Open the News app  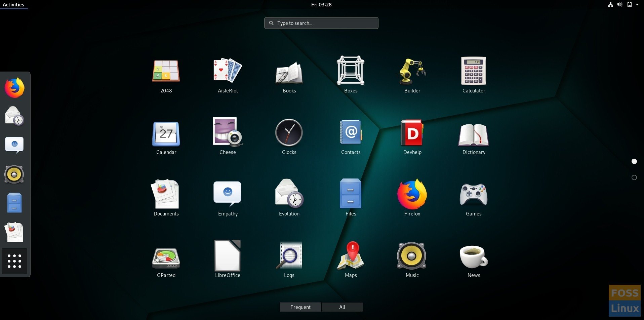pos(474,257)
